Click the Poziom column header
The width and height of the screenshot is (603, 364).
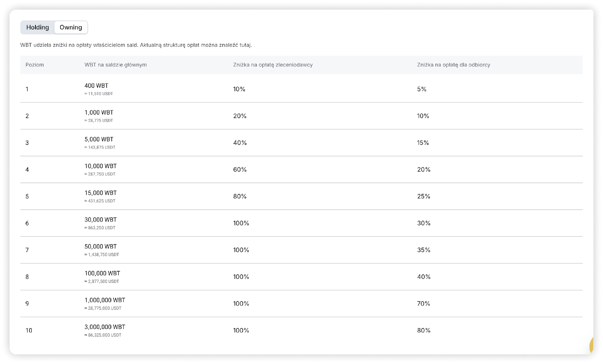click(35, 65)
